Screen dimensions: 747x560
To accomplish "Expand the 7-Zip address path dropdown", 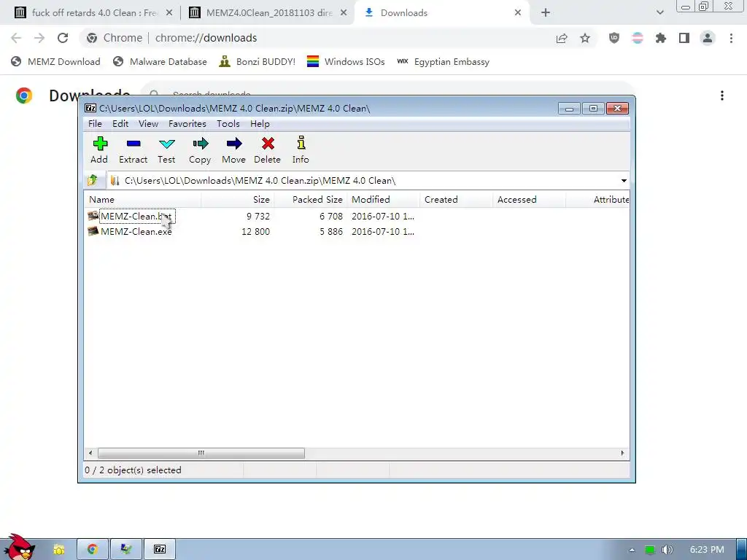I will pyautogui.click(x=624, y=181).
